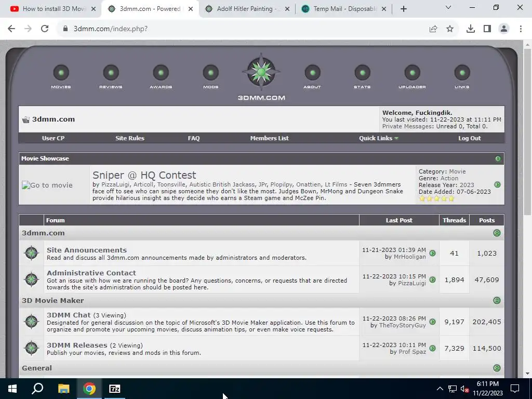
Task: Bookmark this page with the star icon
Action: [450, 29]
